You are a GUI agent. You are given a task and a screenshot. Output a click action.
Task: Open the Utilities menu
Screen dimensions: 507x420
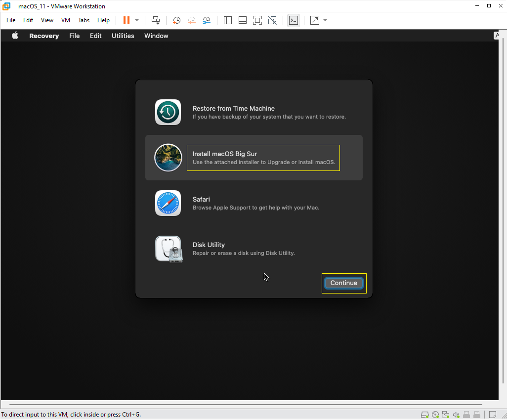(123, 36)
